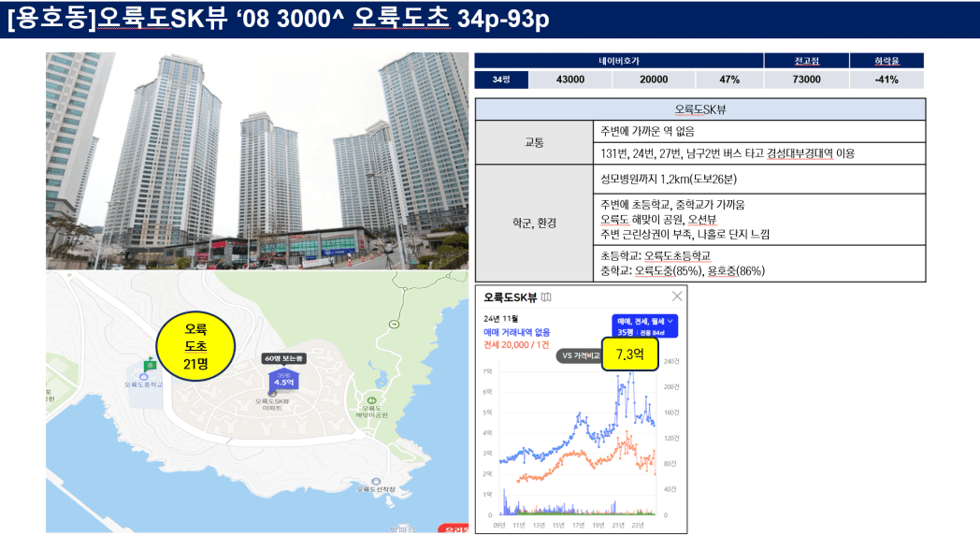Select the 오륙도SK뷰 info table header
The height and width of the screenshot is (550, 980).
point(700,109)
